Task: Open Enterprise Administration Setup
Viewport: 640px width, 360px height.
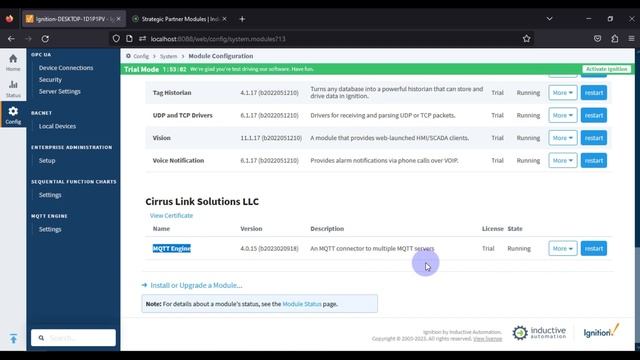Action: click(47, 160)
